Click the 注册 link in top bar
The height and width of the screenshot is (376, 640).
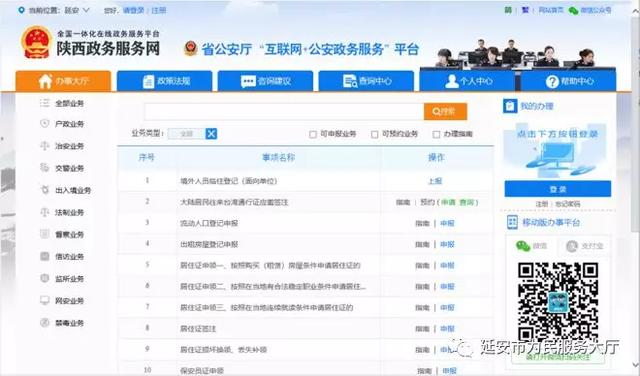(159, 11)
